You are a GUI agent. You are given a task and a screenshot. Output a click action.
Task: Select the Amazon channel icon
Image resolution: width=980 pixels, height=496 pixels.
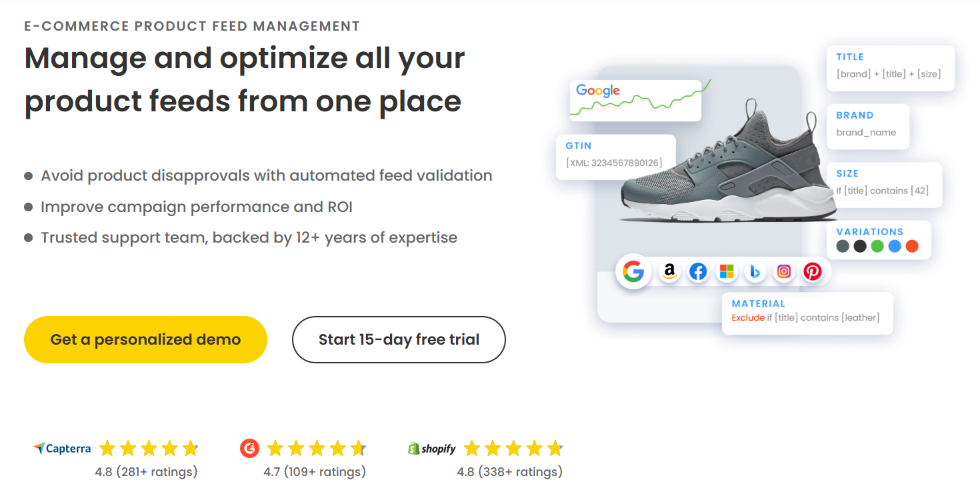point(669,271)
